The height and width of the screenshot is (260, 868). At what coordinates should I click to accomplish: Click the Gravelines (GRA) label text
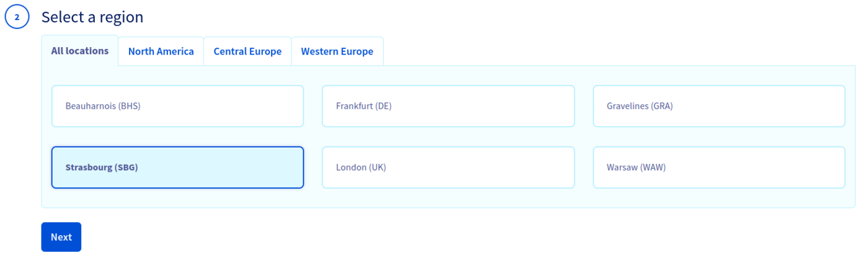point(640,106)
